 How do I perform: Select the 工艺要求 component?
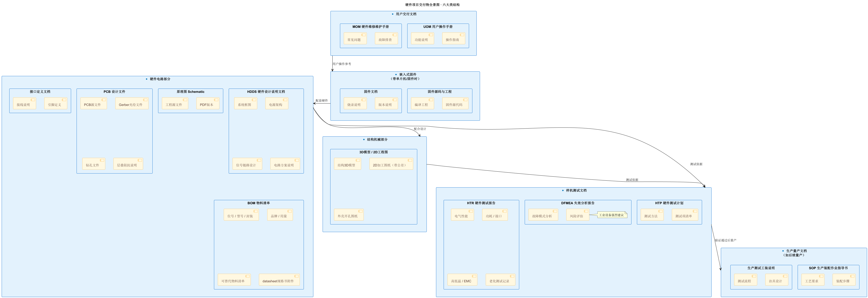(813, 280)
